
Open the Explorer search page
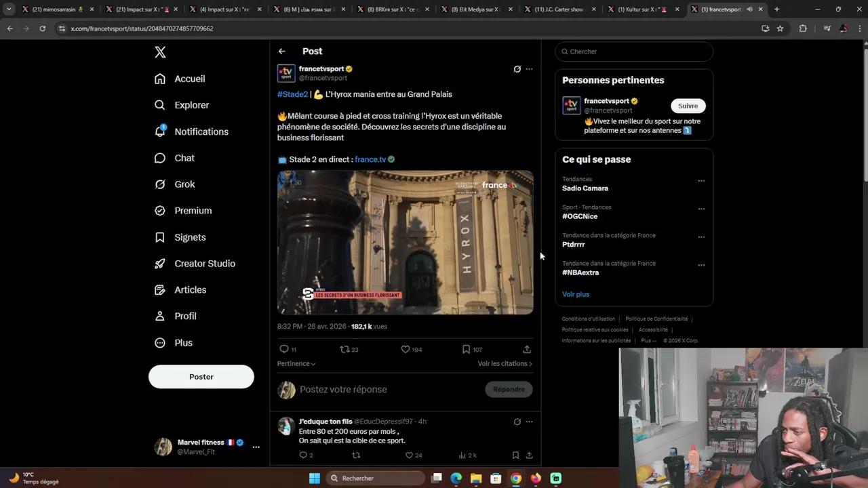click(181, 105)
